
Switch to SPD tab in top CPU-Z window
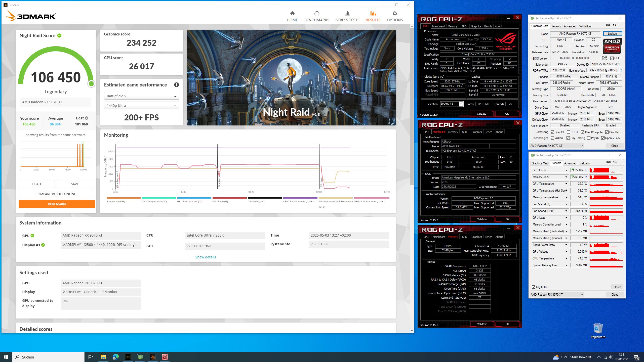464,26
